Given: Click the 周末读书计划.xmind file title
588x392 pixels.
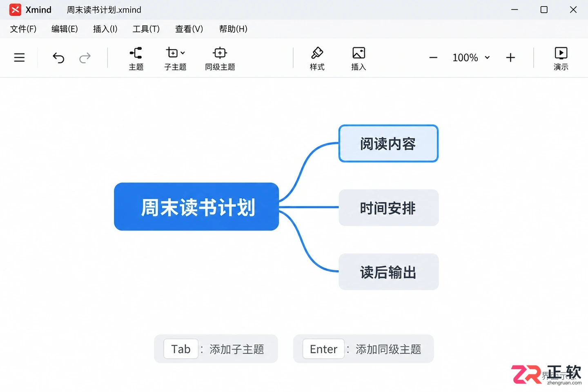Looking at the screenshot, I should (104, 10).
